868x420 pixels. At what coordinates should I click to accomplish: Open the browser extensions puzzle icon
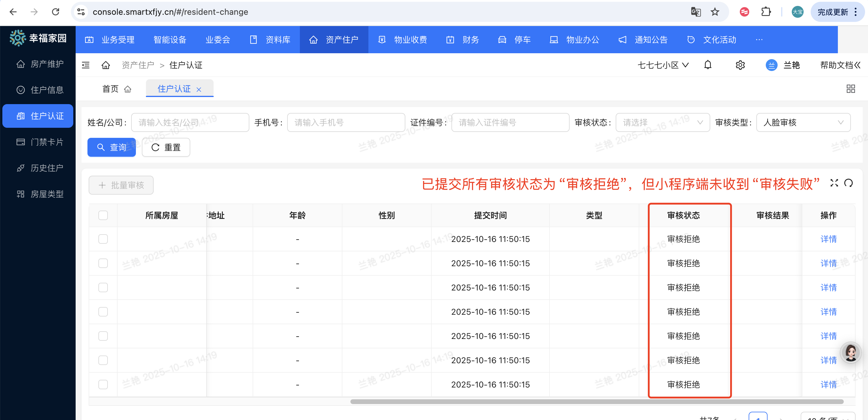[x=766, y=12]
